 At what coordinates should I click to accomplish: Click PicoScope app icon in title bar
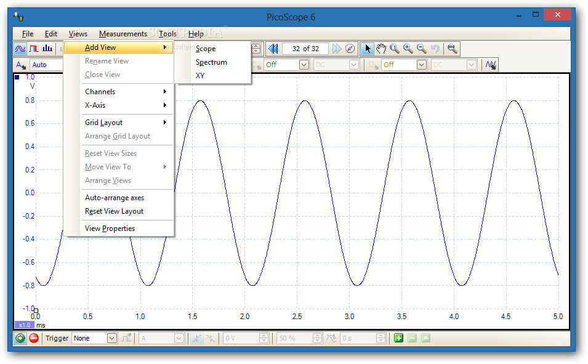(x=18, y=17)
